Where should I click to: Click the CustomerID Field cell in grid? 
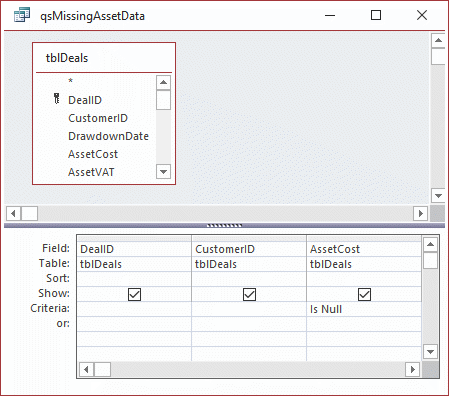(x=249, y=249)
